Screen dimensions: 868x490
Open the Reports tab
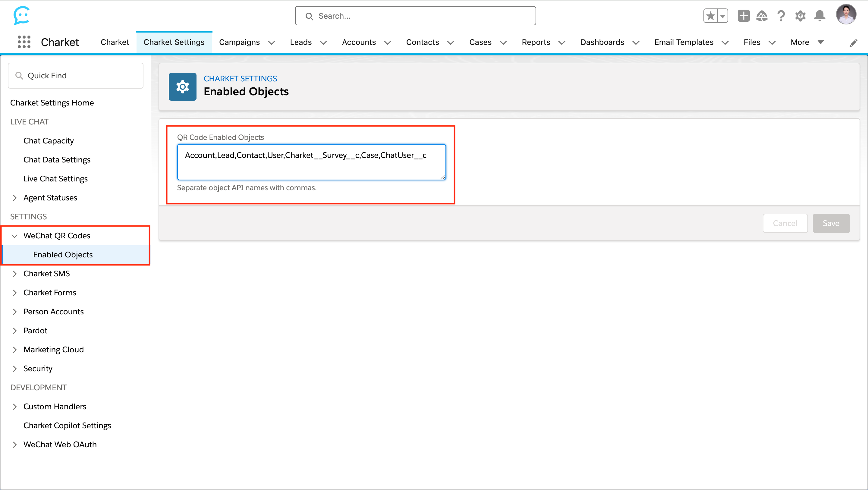point(536,42)
